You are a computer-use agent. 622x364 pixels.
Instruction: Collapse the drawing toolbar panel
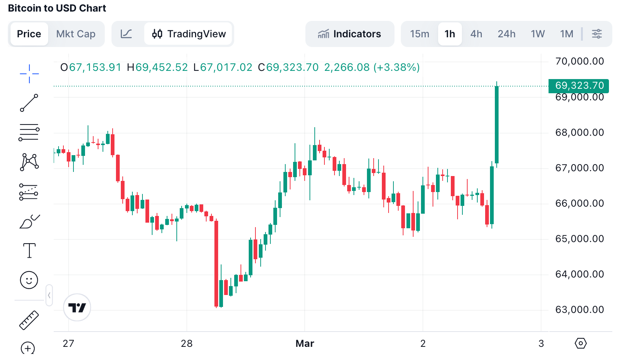[49, 295]
